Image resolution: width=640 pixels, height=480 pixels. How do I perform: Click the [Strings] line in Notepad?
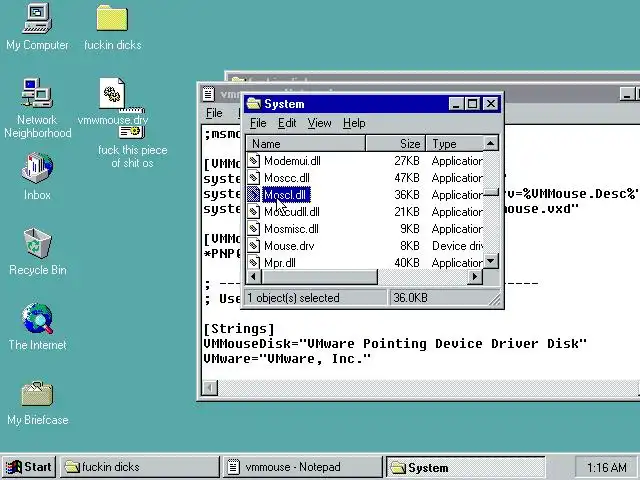point(239,329)
